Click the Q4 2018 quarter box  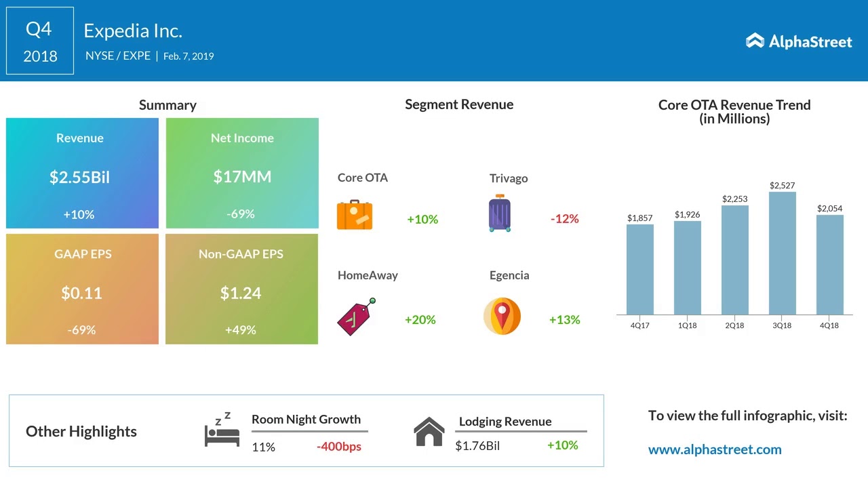[40, 41]
